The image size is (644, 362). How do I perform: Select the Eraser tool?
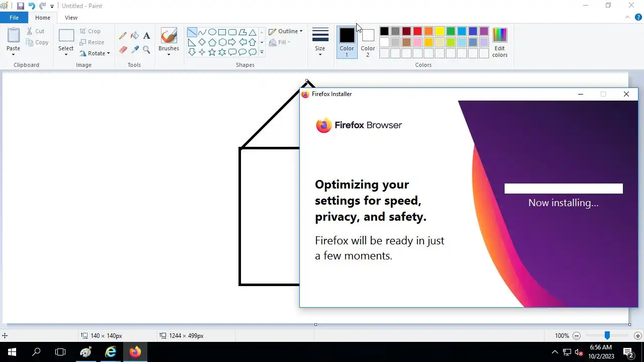pos(123,49)
